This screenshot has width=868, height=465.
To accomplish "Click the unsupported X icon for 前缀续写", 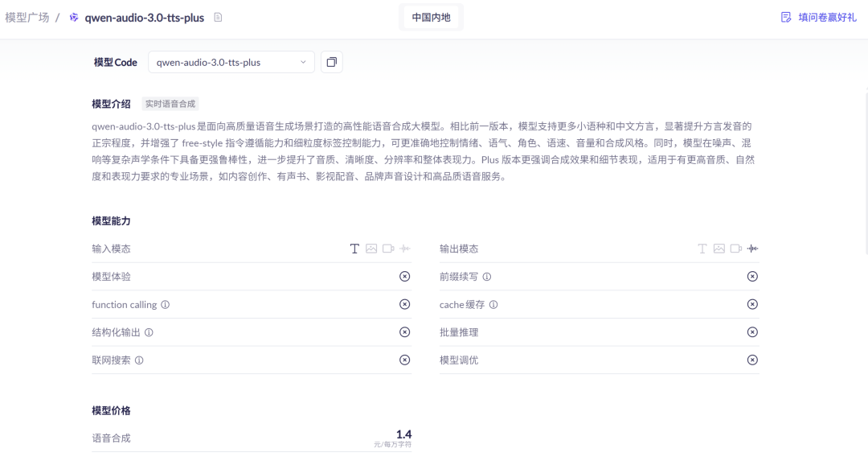I will 752,277.
